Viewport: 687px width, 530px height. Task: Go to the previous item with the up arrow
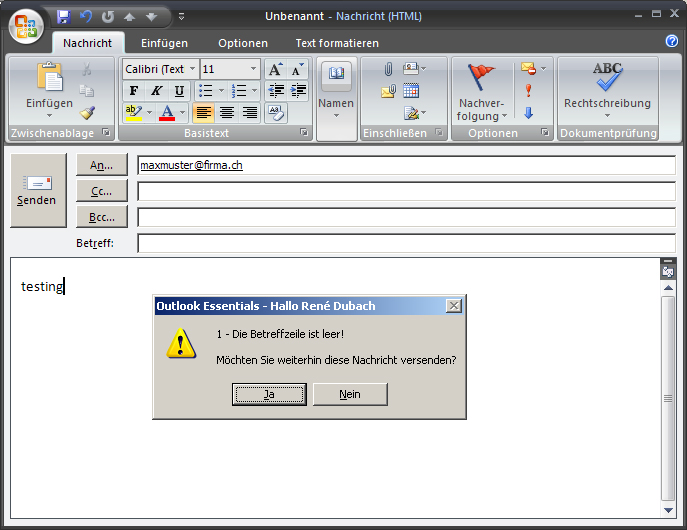pos(129,17)
